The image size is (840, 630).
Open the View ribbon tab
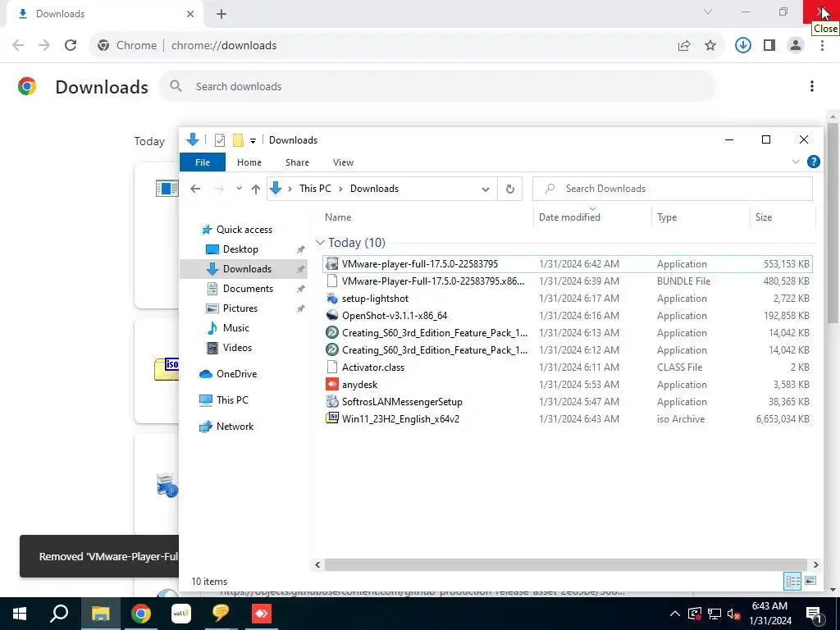pyautogui.click(x=343, y=162)
